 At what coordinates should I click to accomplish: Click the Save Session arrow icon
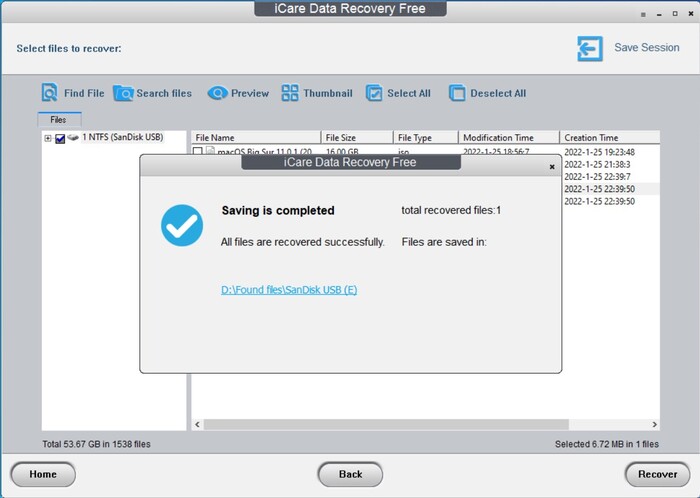[590, 48]
